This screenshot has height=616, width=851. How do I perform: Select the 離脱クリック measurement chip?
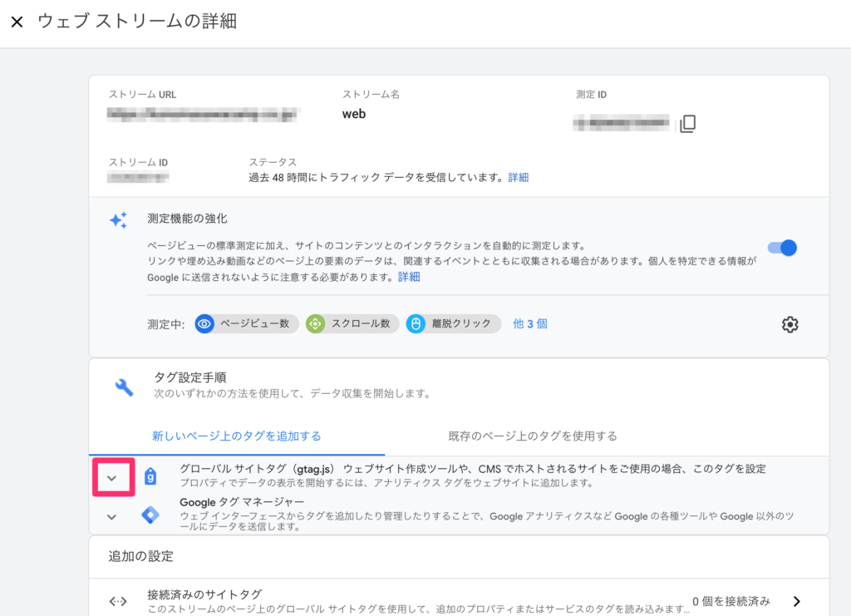click(x=454, y=324)
